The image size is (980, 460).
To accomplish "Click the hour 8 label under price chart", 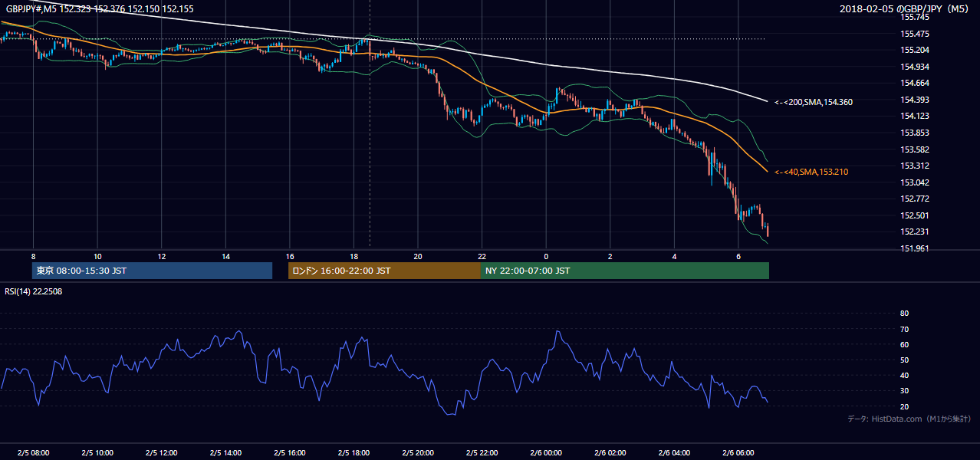I will click(33, 256).
